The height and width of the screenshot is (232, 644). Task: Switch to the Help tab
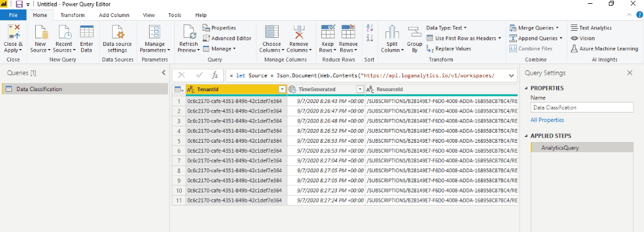click(201, 15)
